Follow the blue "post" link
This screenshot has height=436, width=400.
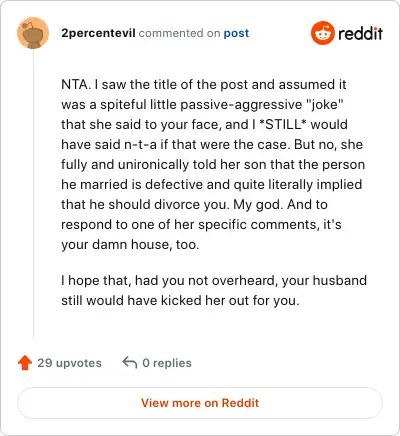pyautogui.click(x=236, y=33)
